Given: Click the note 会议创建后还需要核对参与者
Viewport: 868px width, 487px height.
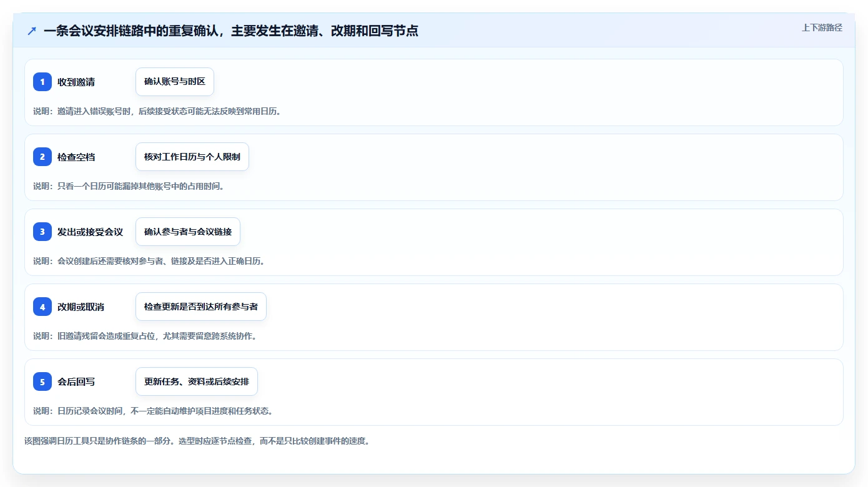Looking at the screenshot, I should 149,261.
